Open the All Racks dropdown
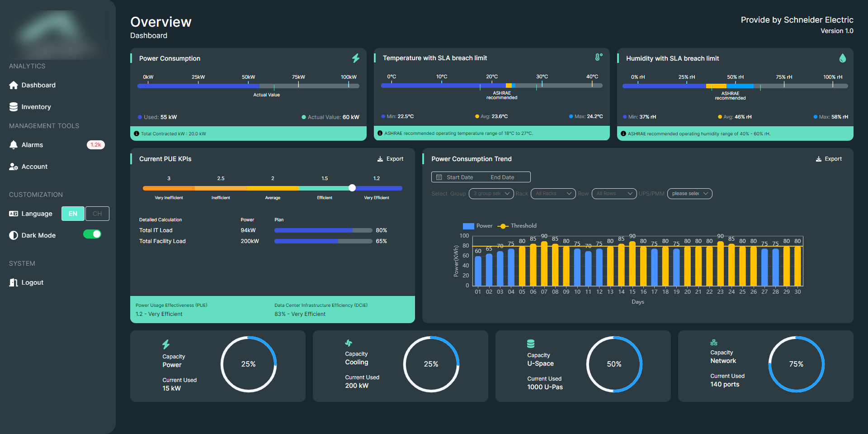 click(553, 193)
